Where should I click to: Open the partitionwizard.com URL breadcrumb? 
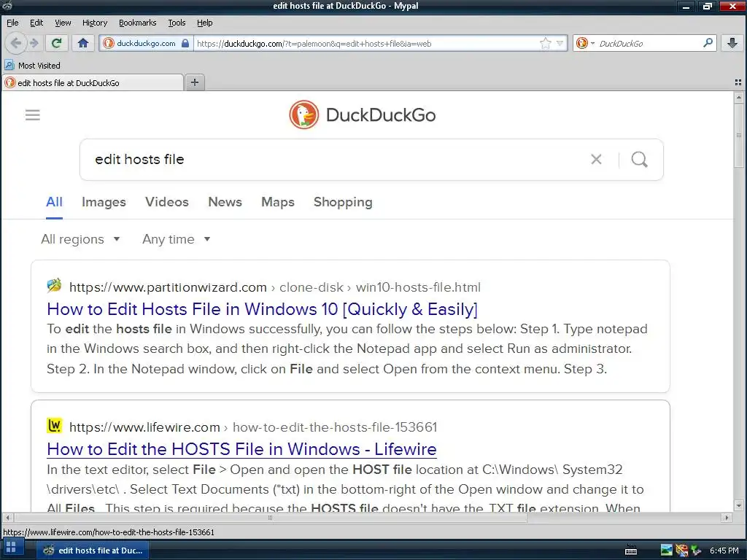click(x=275, y=287)
